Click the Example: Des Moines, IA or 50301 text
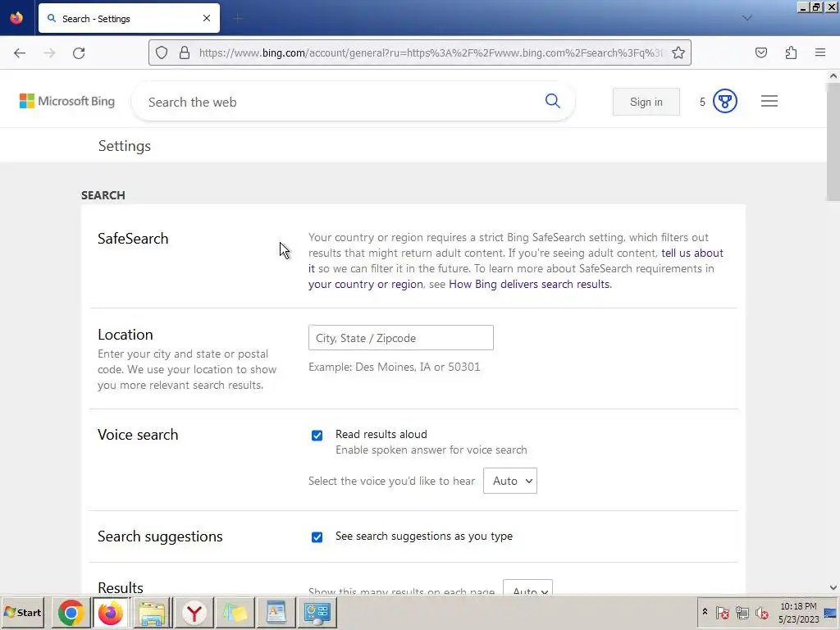Screen dimensions: 840x630 (x=395, y=367)
